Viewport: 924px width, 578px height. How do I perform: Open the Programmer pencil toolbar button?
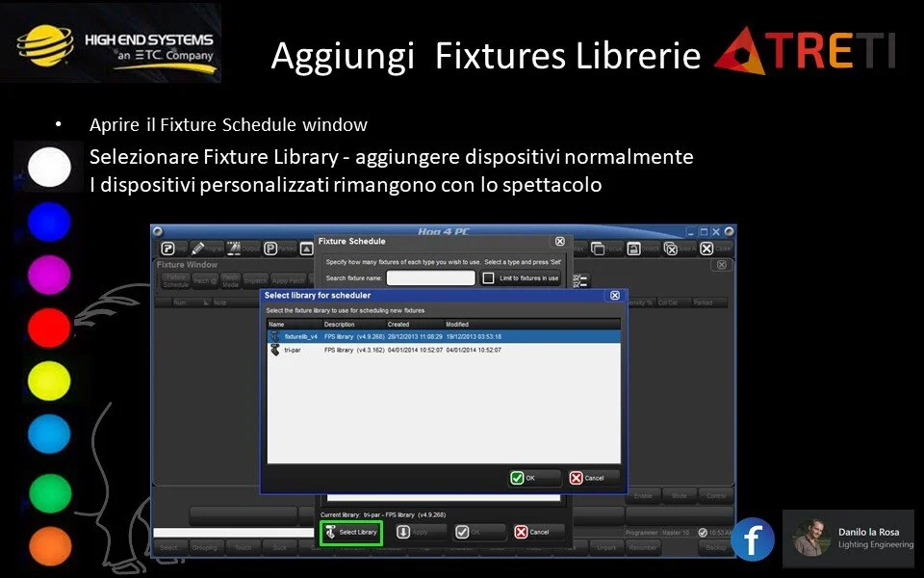coord(207,249)
